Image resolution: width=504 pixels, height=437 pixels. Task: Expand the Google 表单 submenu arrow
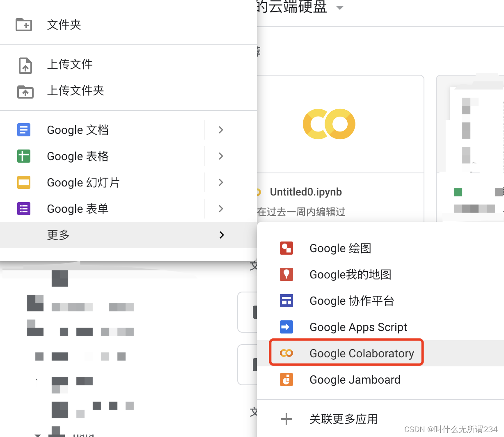221,209
